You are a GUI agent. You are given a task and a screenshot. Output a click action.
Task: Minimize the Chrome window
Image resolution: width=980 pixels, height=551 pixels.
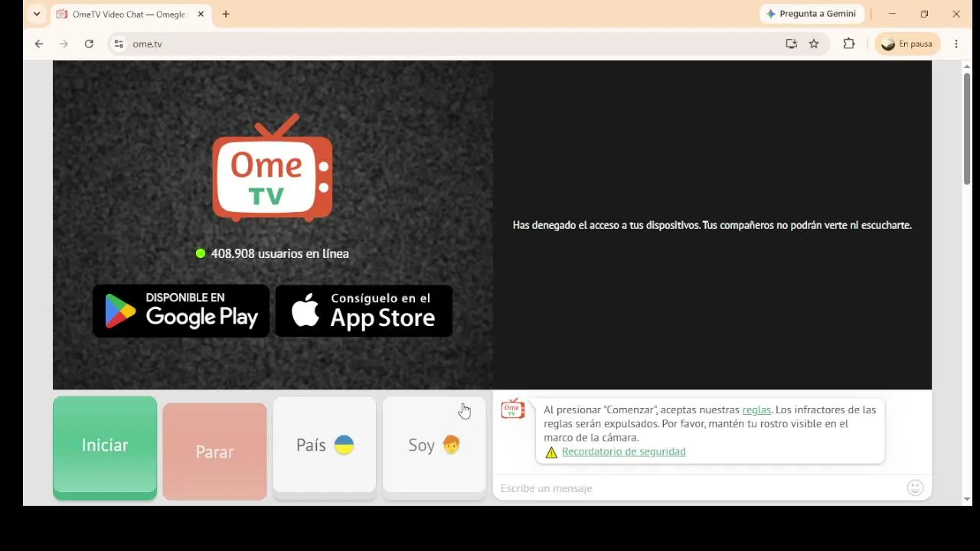coord(892,14)
